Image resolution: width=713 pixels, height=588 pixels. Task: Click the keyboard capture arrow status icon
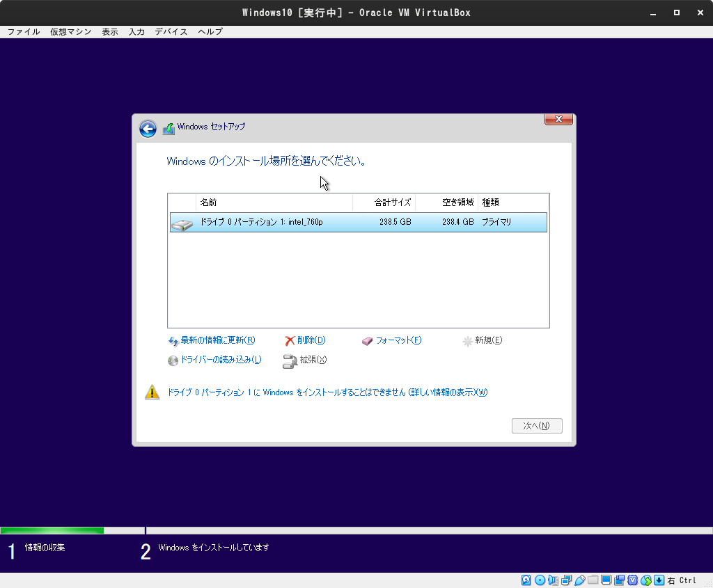click(x=659, y=580)
